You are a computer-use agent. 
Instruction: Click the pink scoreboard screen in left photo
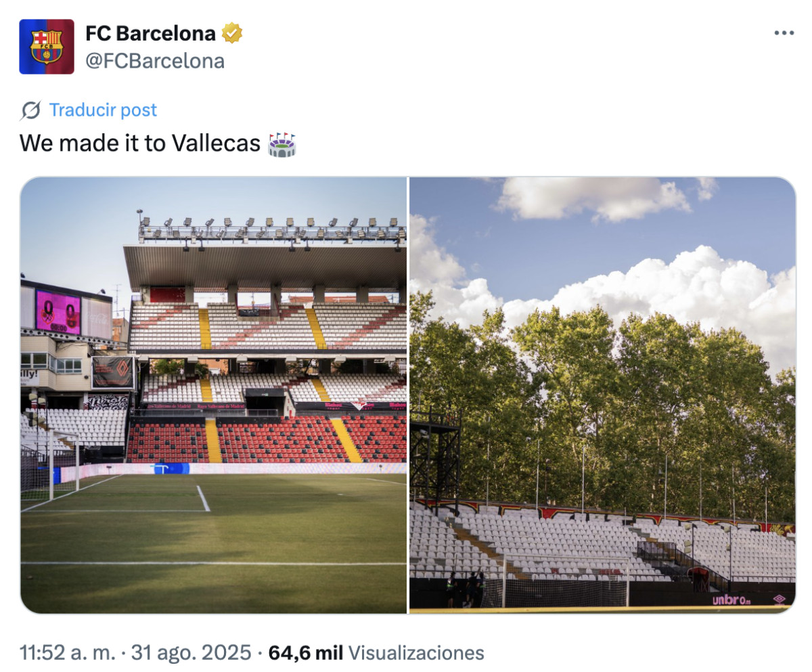[x=58, y=312]
